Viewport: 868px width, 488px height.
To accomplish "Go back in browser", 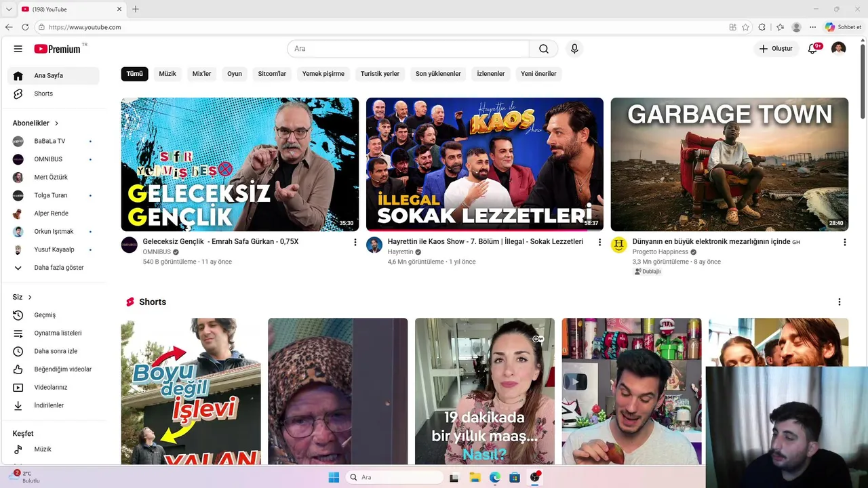I will click(9, 27).
